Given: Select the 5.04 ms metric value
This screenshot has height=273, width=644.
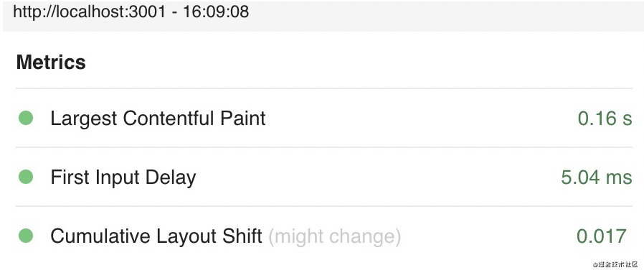Looking at the screenshot, I should coord(597,177).
